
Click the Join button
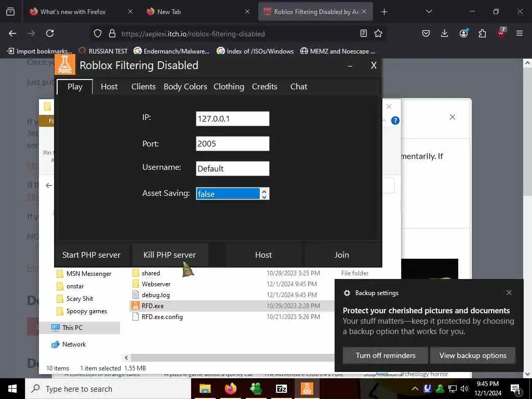coord(342,255)
